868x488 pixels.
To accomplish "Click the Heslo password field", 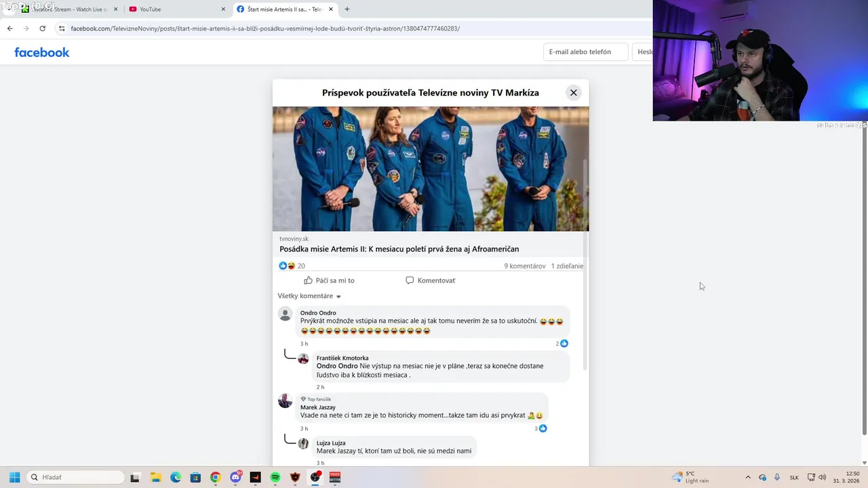I will (x=642, y=52).
